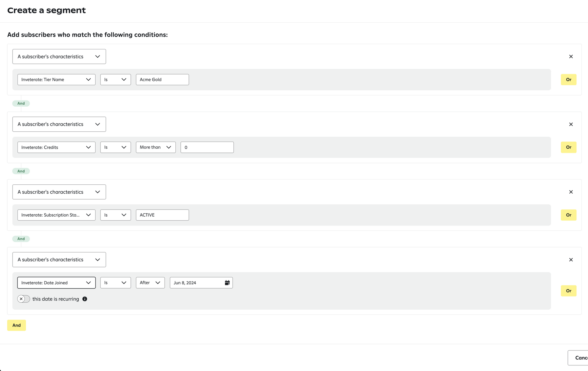The height and width of the screenshot is (371, 588).
Task: Open the Inveterate: Date Joined dropdown
Action: tap(56, 283)
